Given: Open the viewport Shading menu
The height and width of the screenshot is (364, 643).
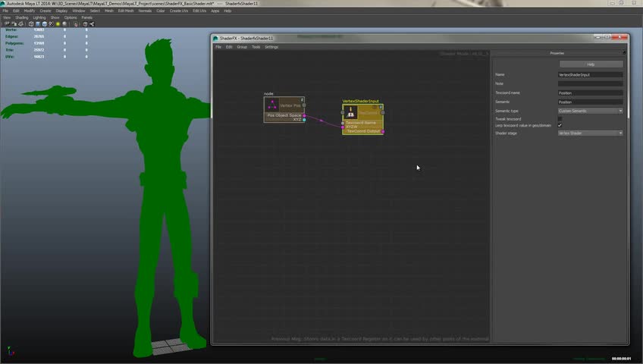Looking at the screenshot, I should click(x=21, y=17).
